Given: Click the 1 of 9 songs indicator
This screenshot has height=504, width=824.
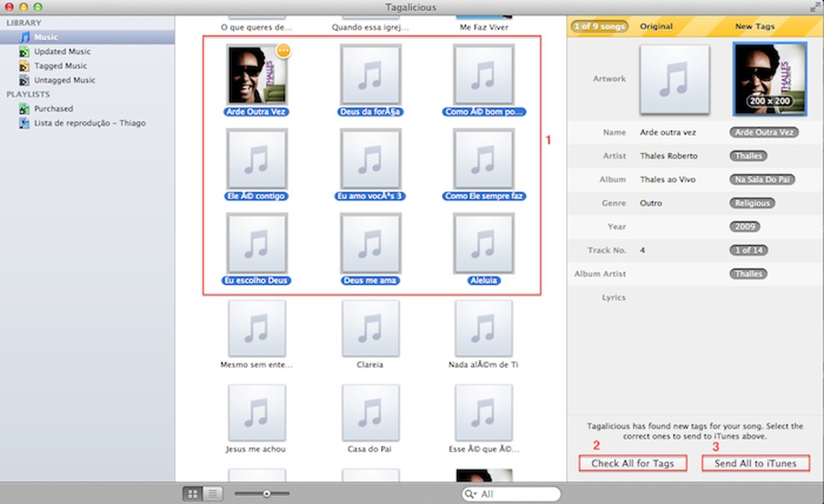Looking at the screenshot, I should [x=599, y=26].
